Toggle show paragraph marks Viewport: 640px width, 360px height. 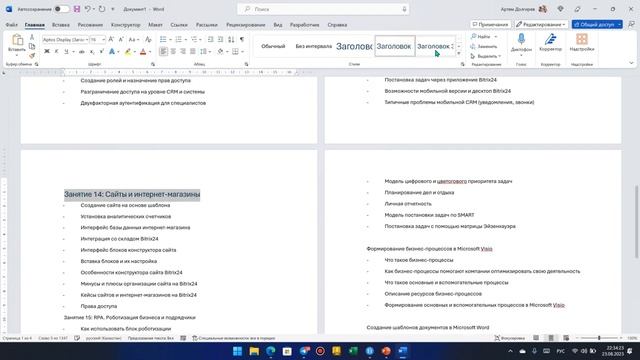coord(242,40)
